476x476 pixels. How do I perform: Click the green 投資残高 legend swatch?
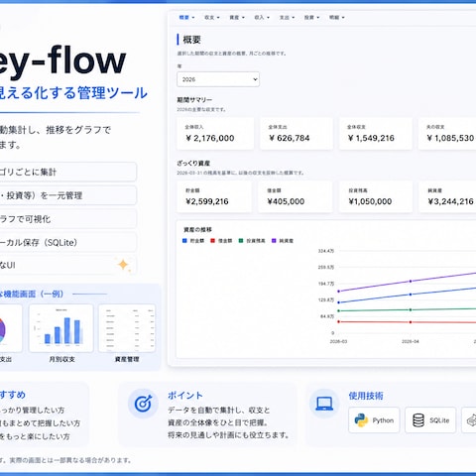[241, 241]
